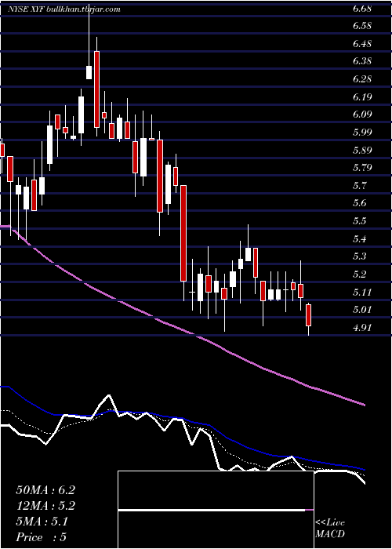Click the 5.2 price label
Image resolution: width=392 pixels, height=549 pixels.
pos(359,274)
